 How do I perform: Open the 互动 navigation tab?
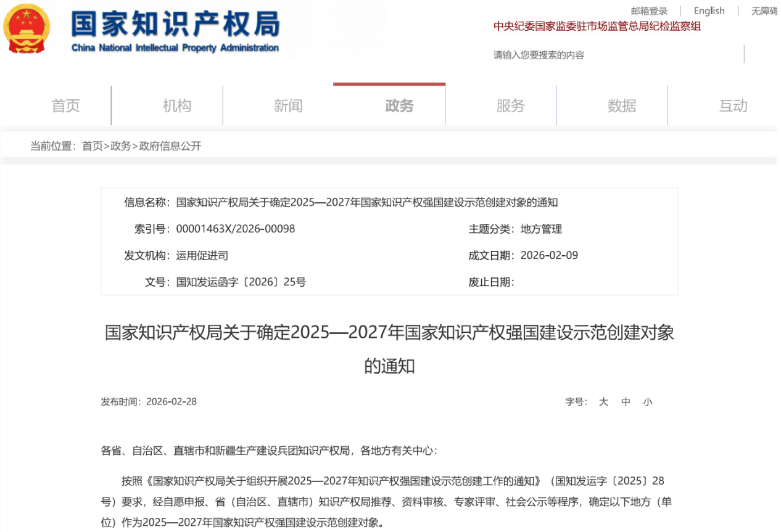732,106
